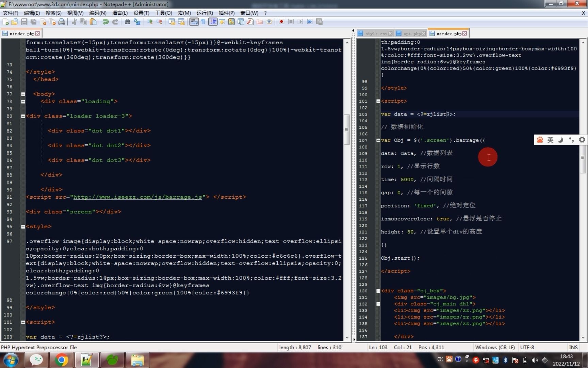Select mindex.php tab in left pane
The height and width of the screenshot is (368, 588).
coord(21,33)
